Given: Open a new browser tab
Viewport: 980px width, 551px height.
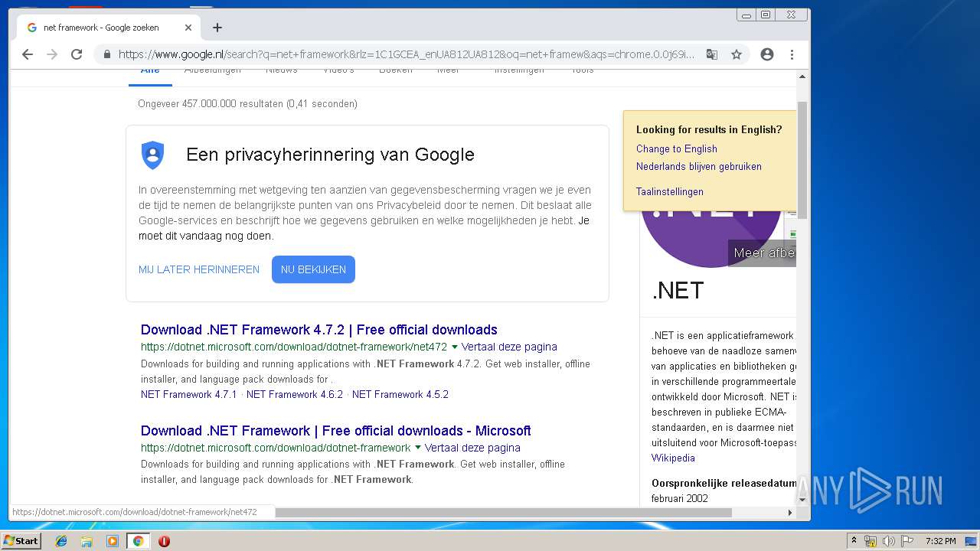Looking at the screenshot, I should coord(217,28).
